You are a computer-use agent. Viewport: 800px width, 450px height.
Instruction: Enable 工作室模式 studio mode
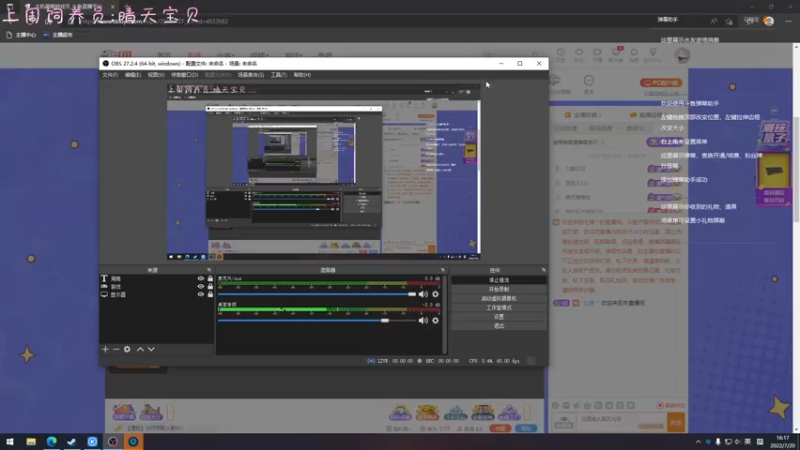pyautogui.click(x=498, y=308)
